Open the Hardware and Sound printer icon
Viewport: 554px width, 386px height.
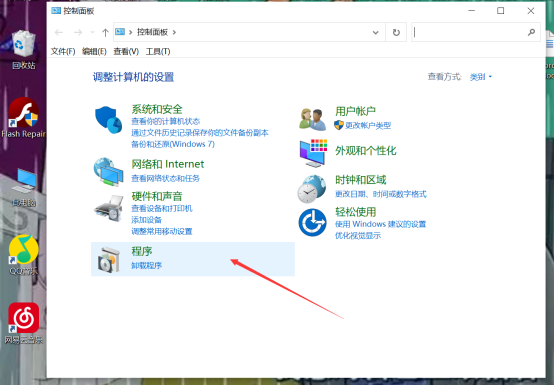click(x=108, y=208)
